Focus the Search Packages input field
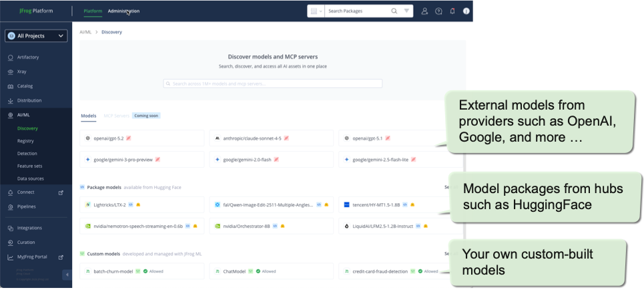The height and width of the screenshot is (292, 644). [357, 11]
